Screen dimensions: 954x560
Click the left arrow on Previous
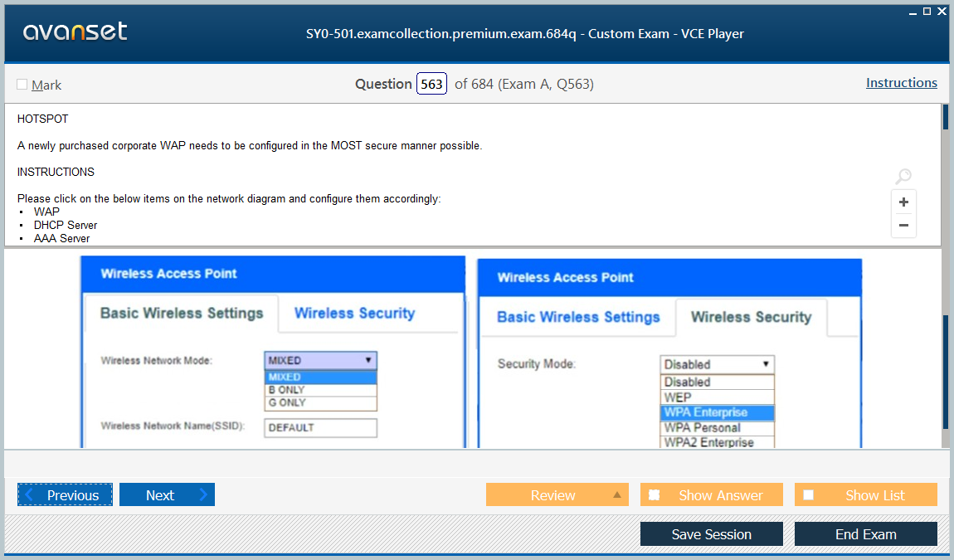pos(29,495)
